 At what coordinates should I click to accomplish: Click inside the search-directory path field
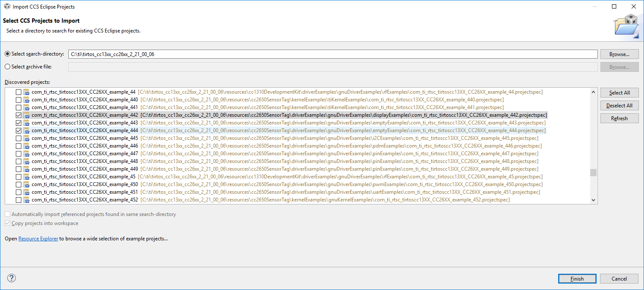pyautogui.click(x=299, y=53)
